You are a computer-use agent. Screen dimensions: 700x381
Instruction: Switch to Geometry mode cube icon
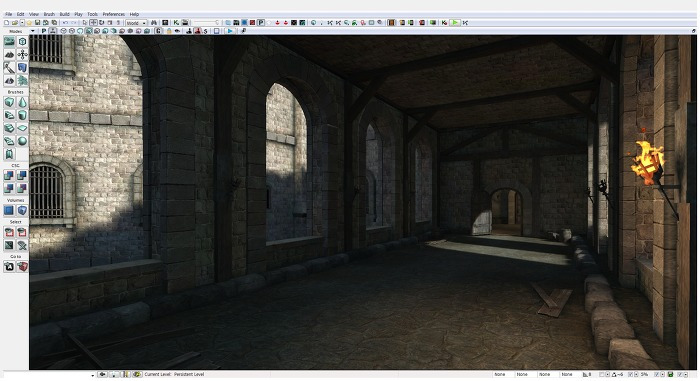click(x=22, y=42)
